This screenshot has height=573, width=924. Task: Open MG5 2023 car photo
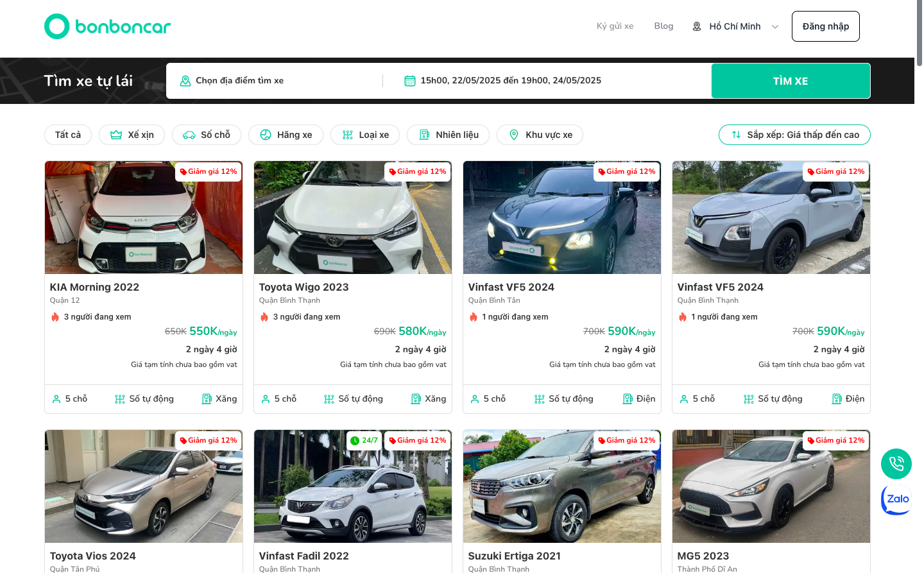[x=771, y=486]
